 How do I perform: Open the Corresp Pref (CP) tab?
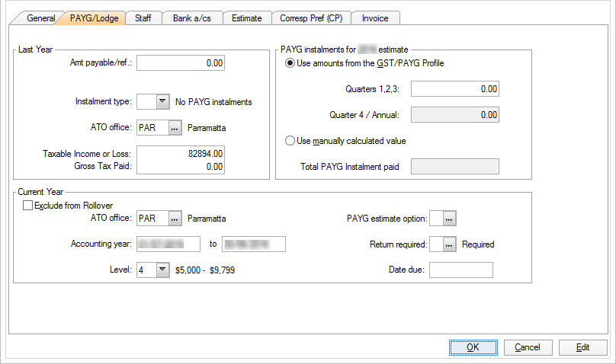tap(311, 18)
